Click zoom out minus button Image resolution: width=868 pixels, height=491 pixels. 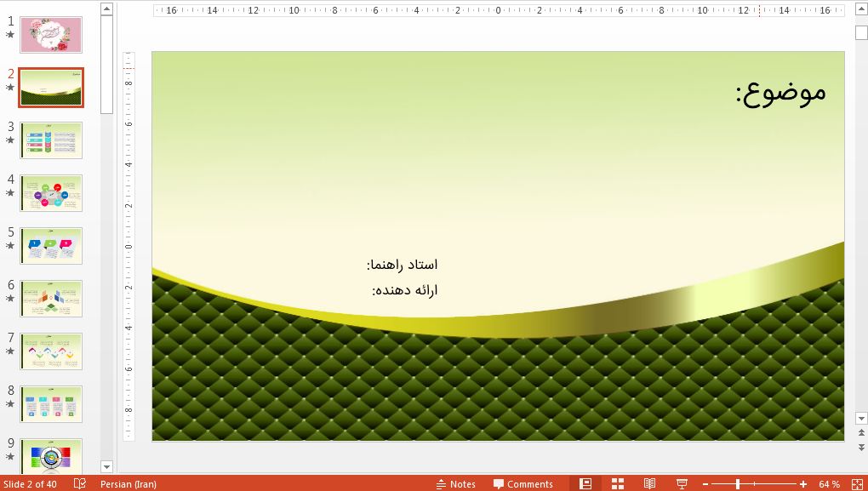pyautogui.click(x=705, y=483)
